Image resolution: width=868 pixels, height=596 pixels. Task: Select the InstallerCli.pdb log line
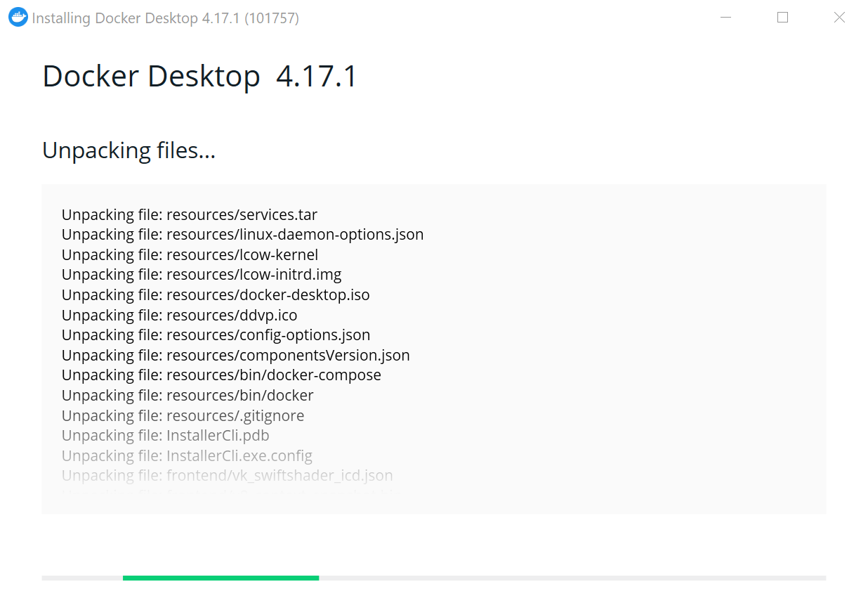[x=165, y=435]
